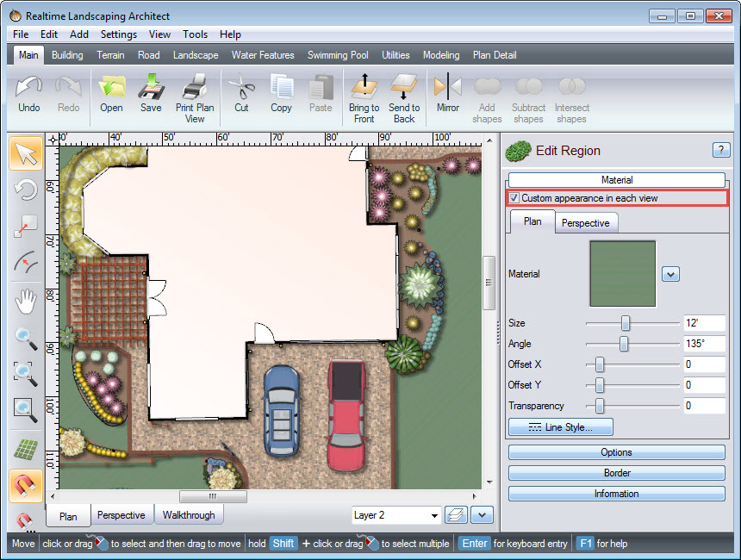Image resolution: width=741 pixels, height=560 pixels.
Task: Open the Material dropdown arrow
Action: tap(670, 274)
